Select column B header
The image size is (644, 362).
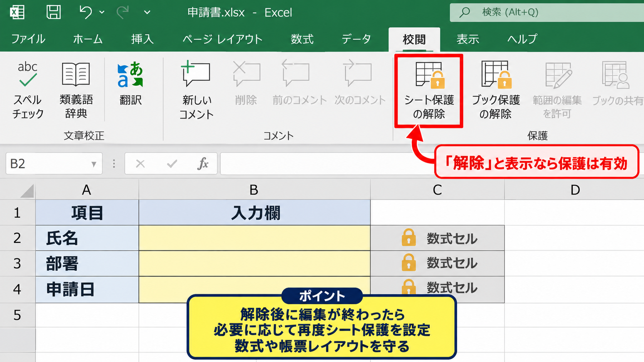click(x=254, y=190)
